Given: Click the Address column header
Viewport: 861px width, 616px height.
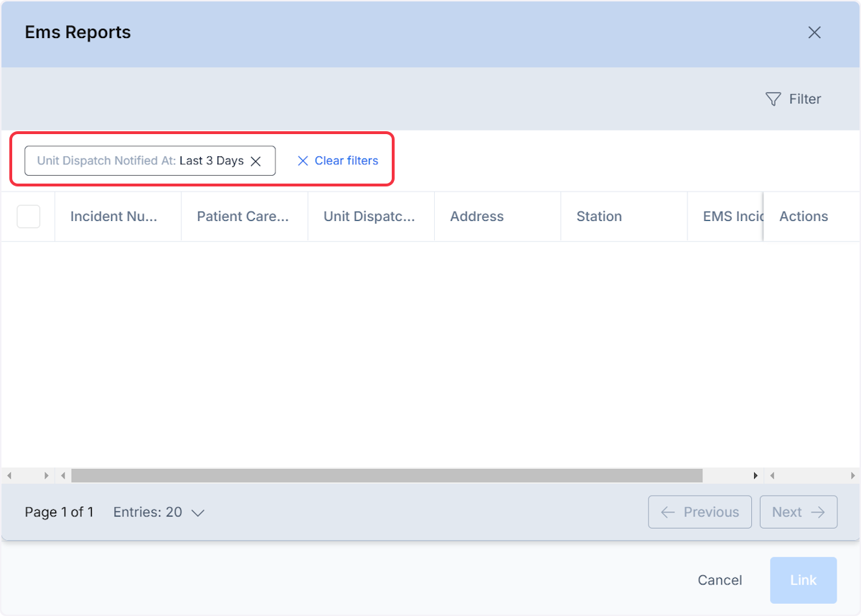Looking at the screenshot, I should coord(497,217).
